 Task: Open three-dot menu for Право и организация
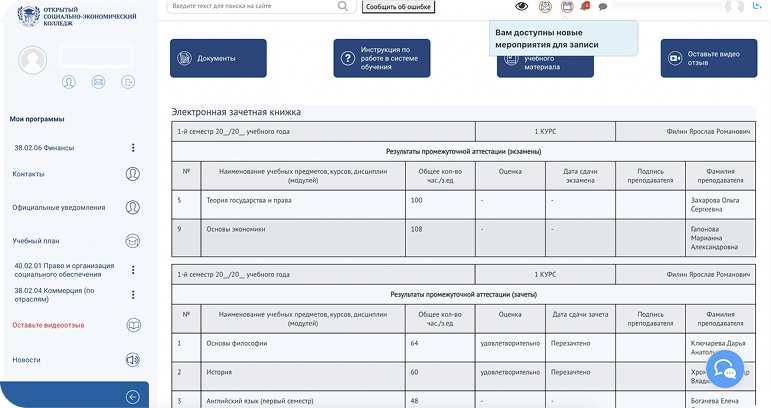point(133,270)
